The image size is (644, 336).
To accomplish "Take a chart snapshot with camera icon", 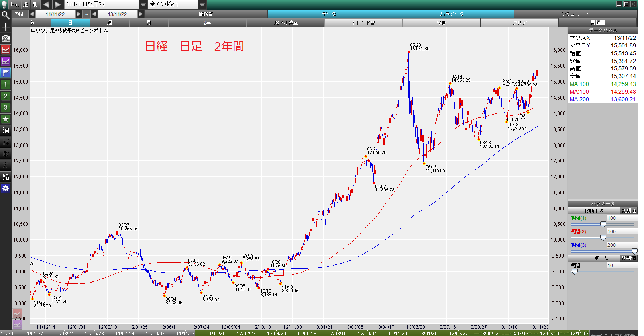I will pos(6,38).
